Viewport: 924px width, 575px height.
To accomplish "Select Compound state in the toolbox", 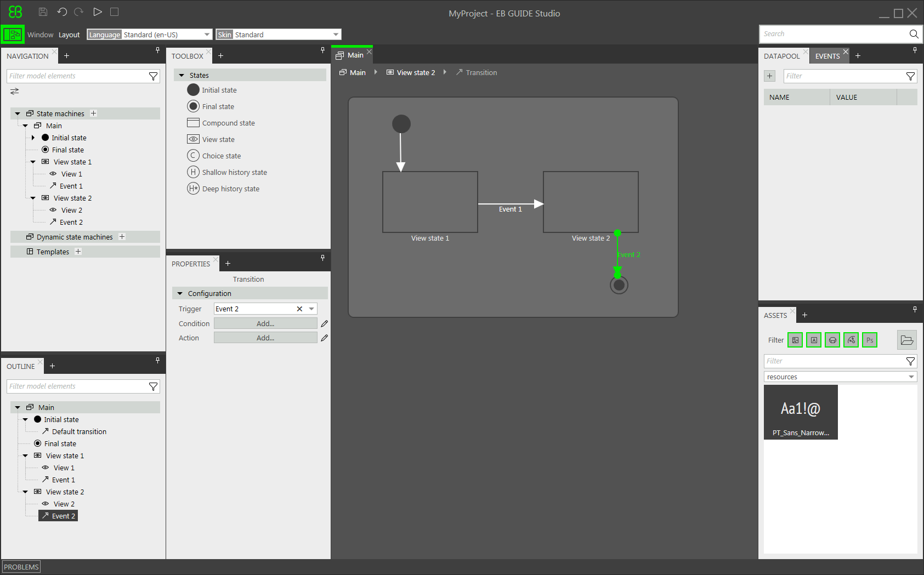I will click(x=221, y=123).
